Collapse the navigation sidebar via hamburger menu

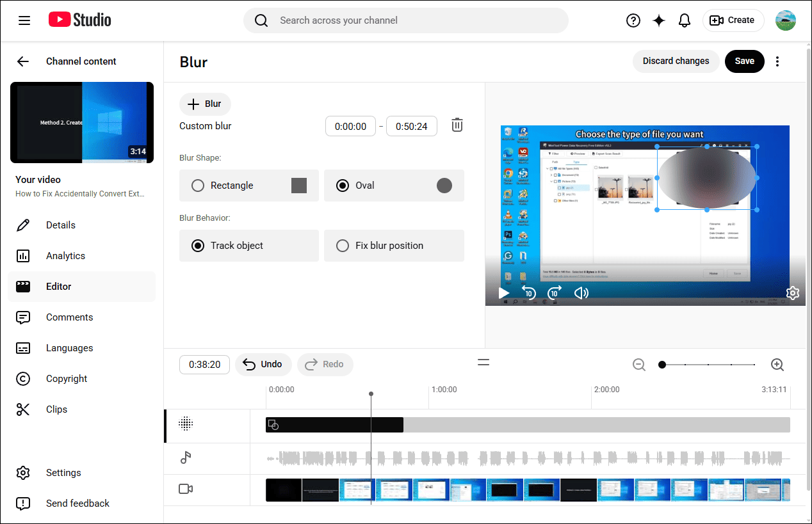[24, 20]
